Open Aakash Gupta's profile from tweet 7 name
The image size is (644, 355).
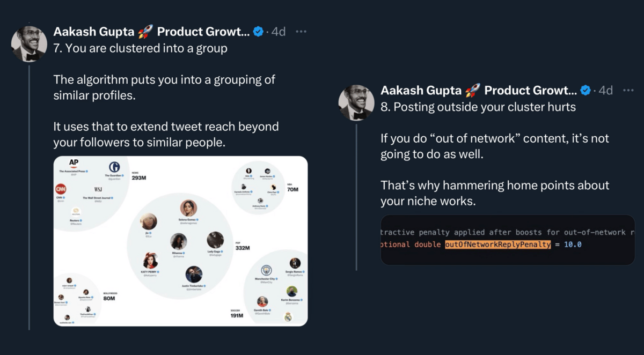click(x=151, y=32)
